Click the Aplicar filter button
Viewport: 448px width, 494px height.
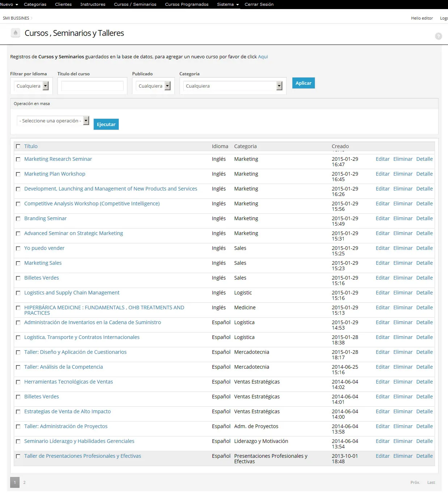(303, 83)
